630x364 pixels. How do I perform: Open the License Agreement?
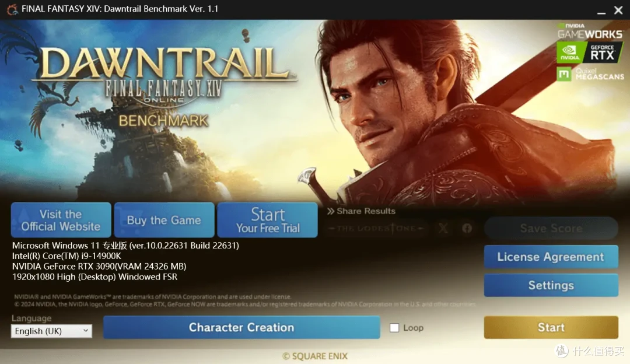coord(551,257)
